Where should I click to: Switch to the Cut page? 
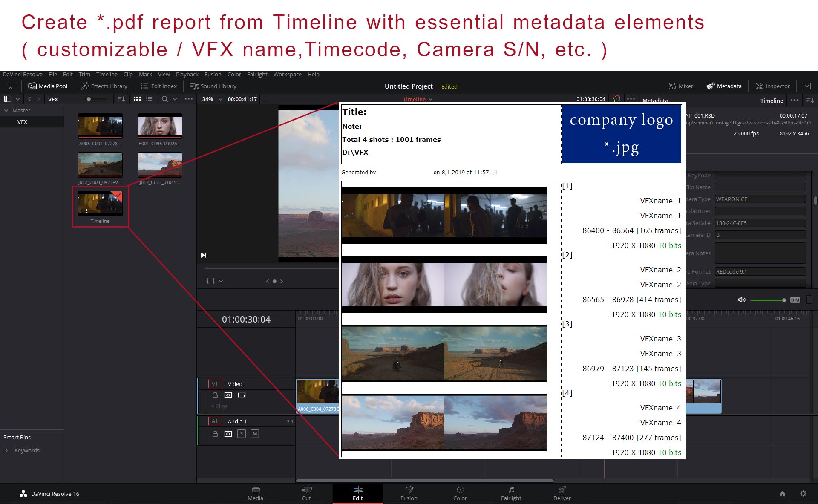coord(306,494)
